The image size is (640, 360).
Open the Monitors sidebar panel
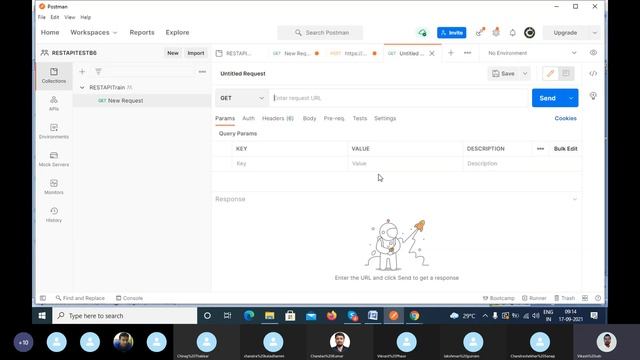click(x=54, y=187)
